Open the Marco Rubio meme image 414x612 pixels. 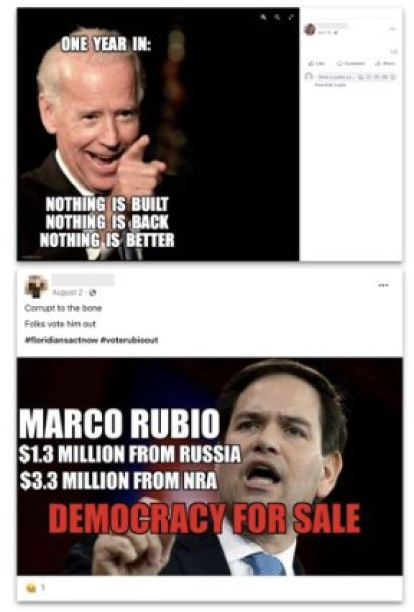point(210,466)
